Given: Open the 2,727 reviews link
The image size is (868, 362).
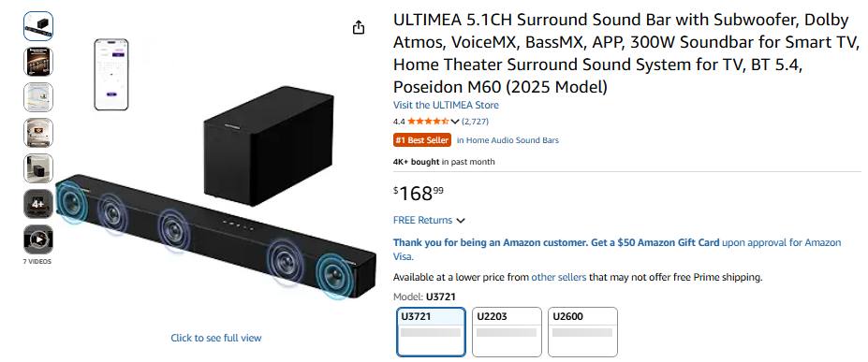Looking at the screenshot, I should tap(476, 122).
